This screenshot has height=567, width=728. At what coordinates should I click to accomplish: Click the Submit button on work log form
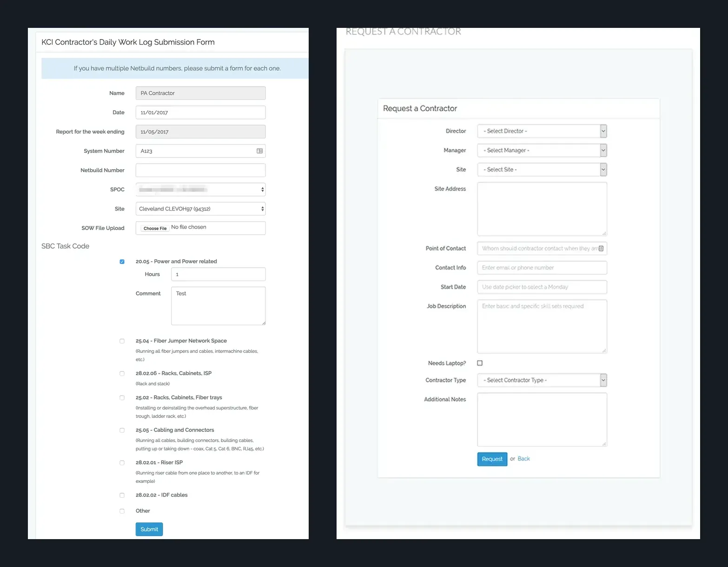(149, 529)
